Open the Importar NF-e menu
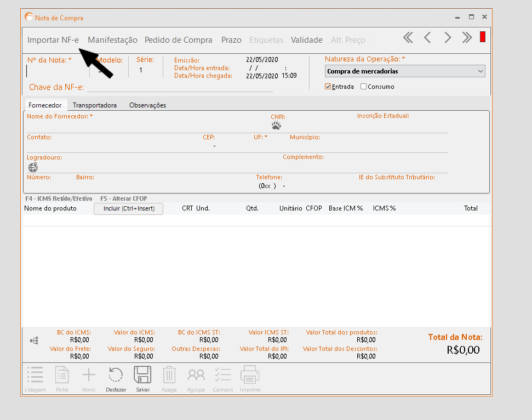Image resolution: width=532 pixels, height=420 pixels. pos(53,40)
